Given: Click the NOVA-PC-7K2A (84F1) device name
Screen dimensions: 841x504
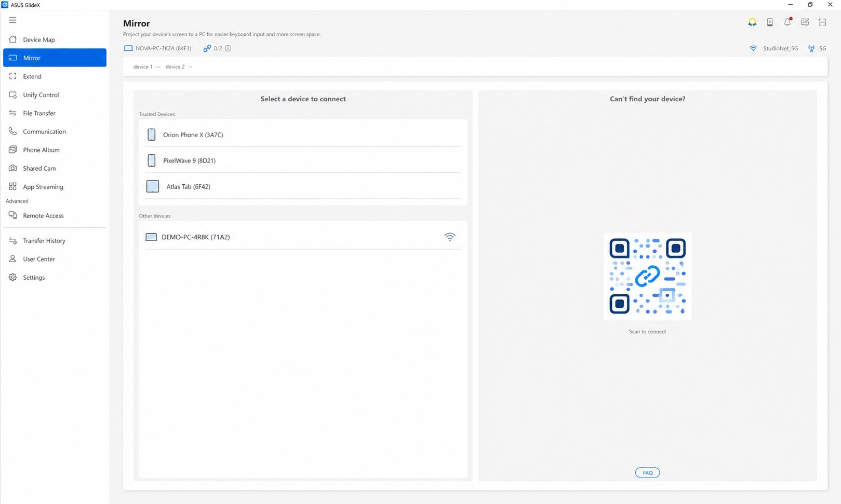Looking at the screenshot, I should [x=164, y=48].
